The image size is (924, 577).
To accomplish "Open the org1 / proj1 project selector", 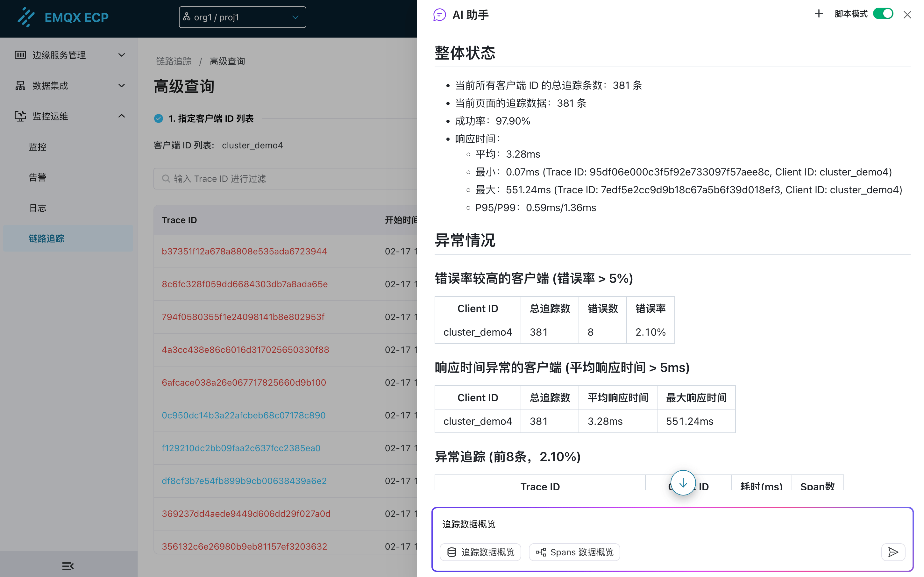I will click(242, 17).
